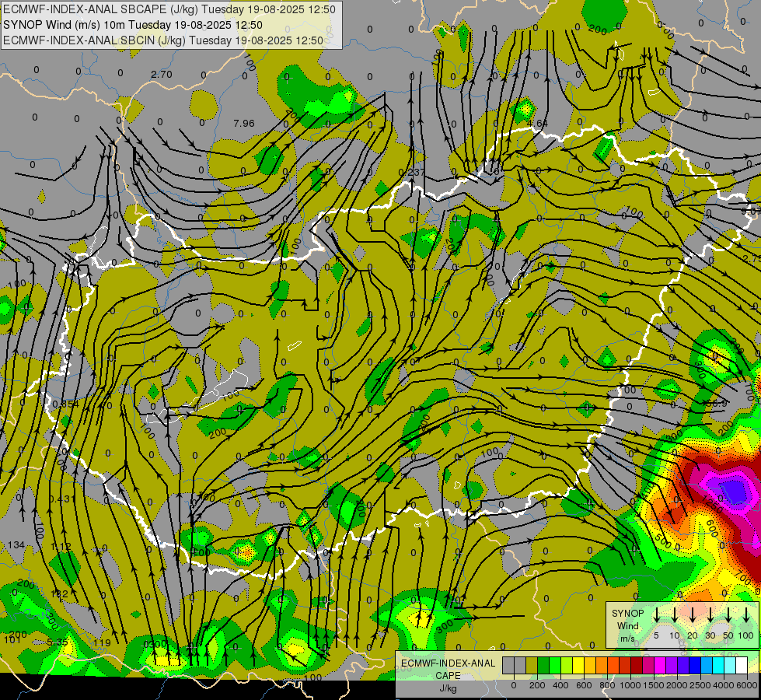Click the map value 1.12
This screenshot has width=761, height=700.
pyautogui.click(x=61, y=547)
